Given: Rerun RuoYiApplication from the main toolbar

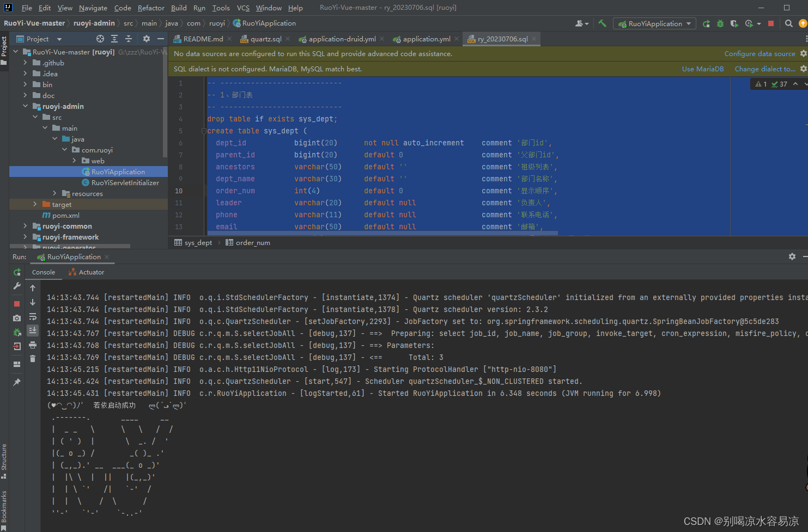Looking at the screenshot, I should pyautogui.click(x=706, y=23).
